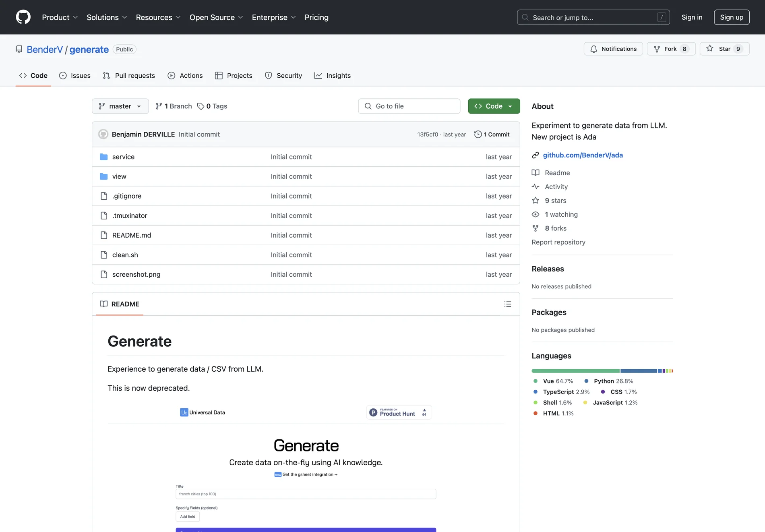Click the link icon beside github.com/BenderV/ada
Viewport: 765px width, 532px height.
535,155
